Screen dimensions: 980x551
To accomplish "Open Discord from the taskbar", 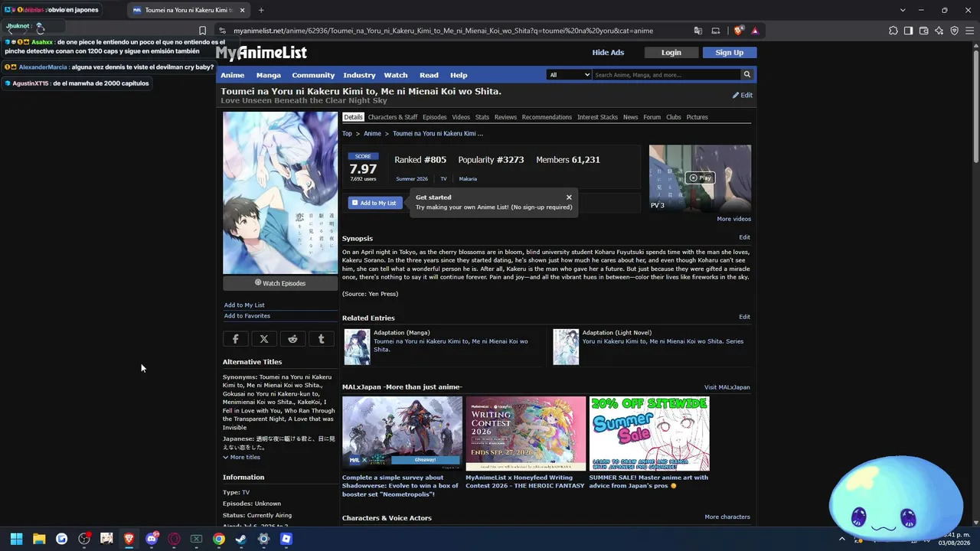I will [x=152, y=539].
